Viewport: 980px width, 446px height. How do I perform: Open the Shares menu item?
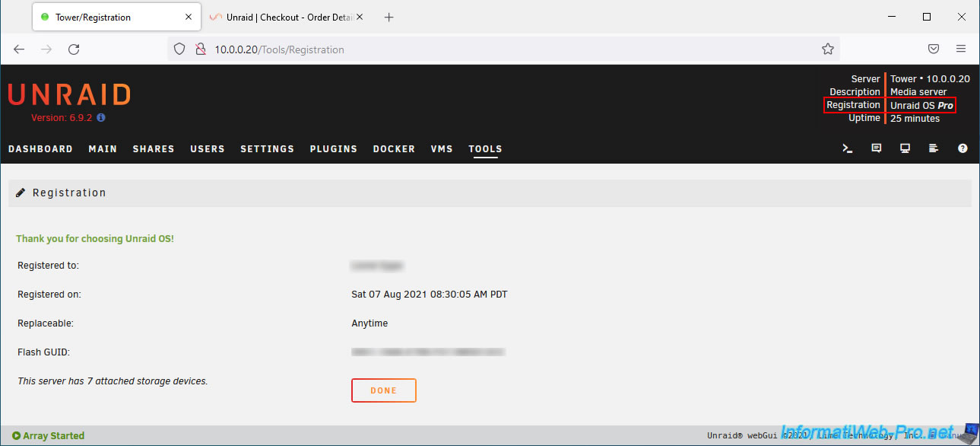(x=154, y=149)
